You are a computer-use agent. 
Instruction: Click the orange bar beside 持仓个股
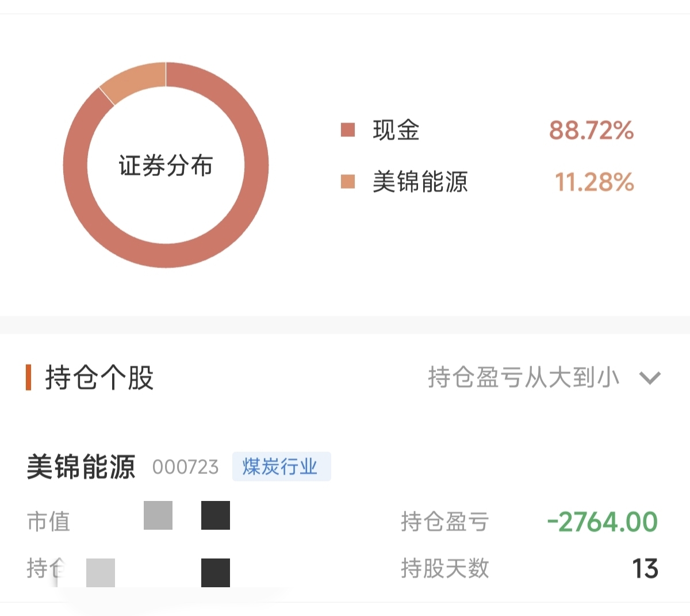point(28,377)
